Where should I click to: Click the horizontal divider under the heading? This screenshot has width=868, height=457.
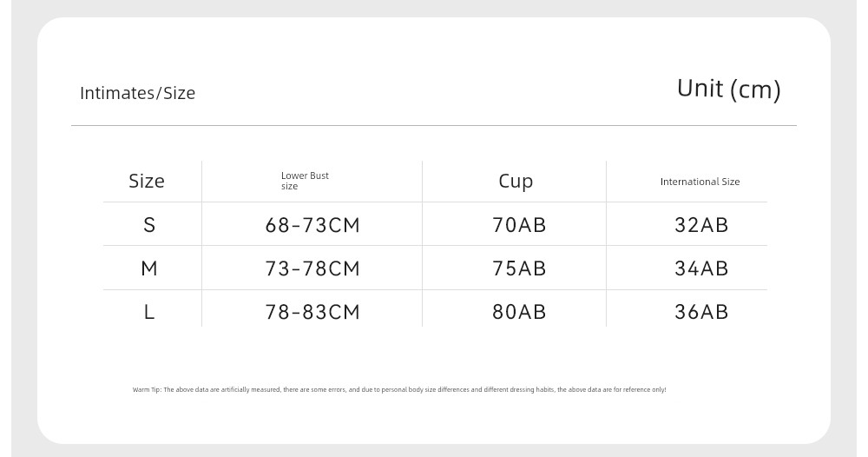coord(433,126)
